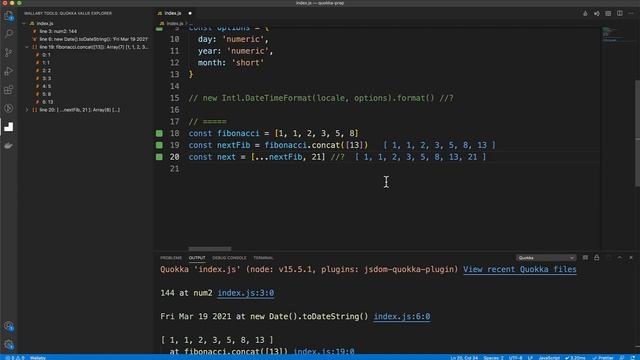Open the timer icon view in activity bar
This screenshot has width=640, height=360.
point(9,108)
